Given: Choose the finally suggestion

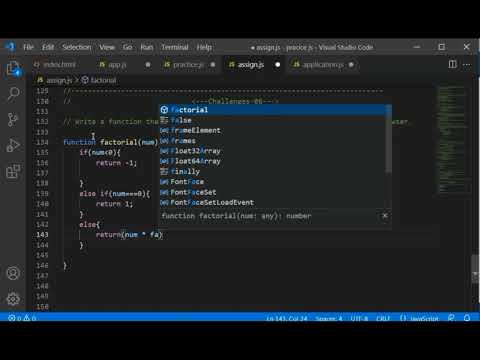Looking at the screenshot, I should [x=273, y=172].
